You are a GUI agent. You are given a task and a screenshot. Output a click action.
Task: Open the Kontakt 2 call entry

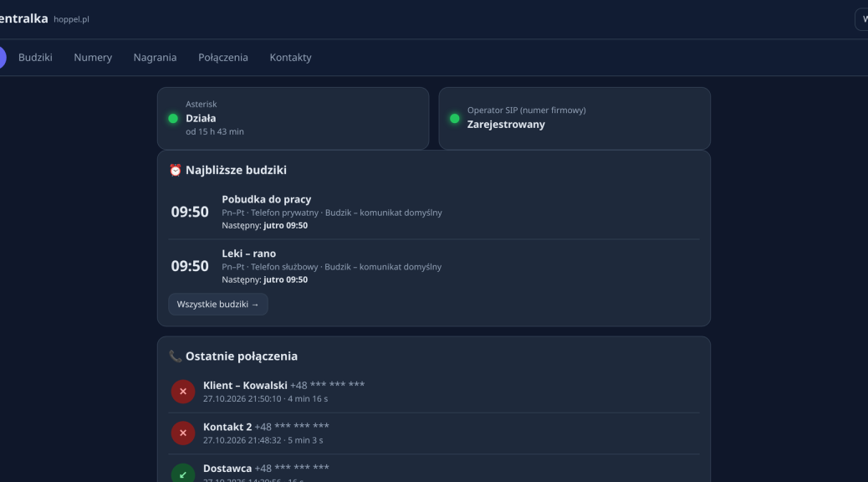tap(434, 433)
